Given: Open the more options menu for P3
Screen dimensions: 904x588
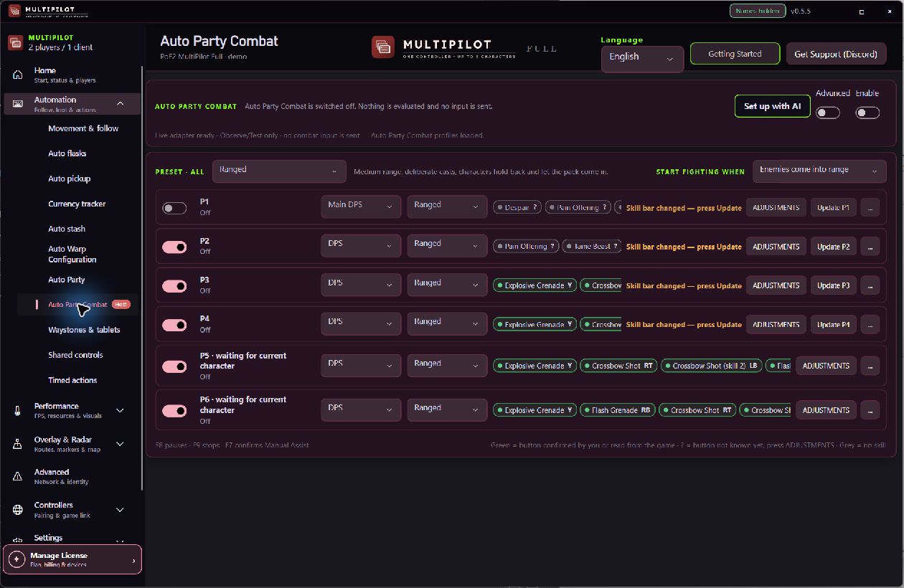Looking at the screenshot, I should pos(870,285).
